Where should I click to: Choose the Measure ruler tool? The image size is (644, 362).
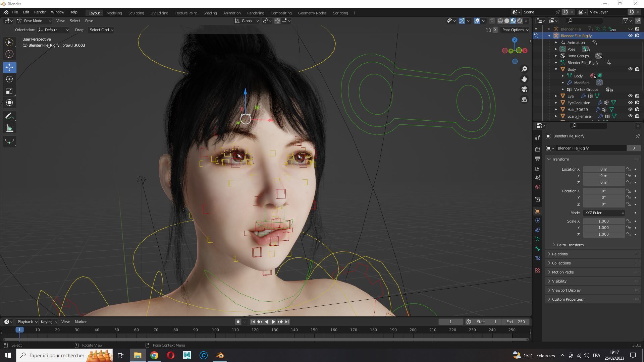click(x=9, y=128)
